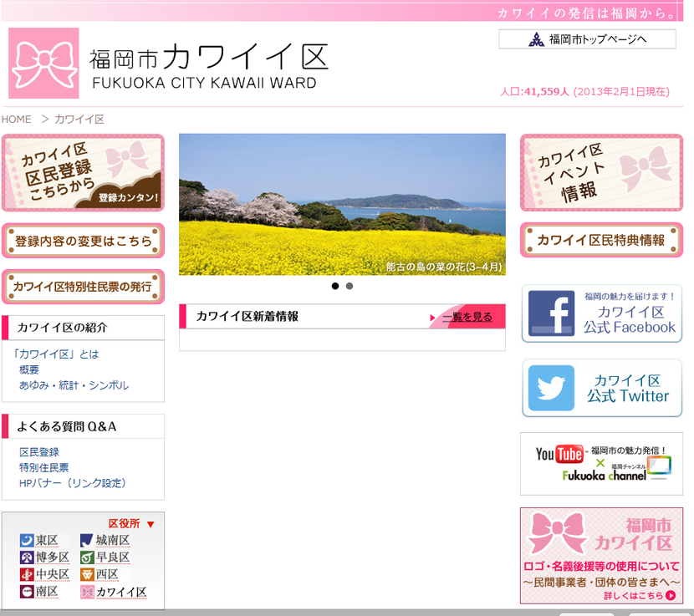This screenshot has width=694, height=616.
Task: Click カワイイ区 breadcrumb text
Action: click(x=79, y=119)
